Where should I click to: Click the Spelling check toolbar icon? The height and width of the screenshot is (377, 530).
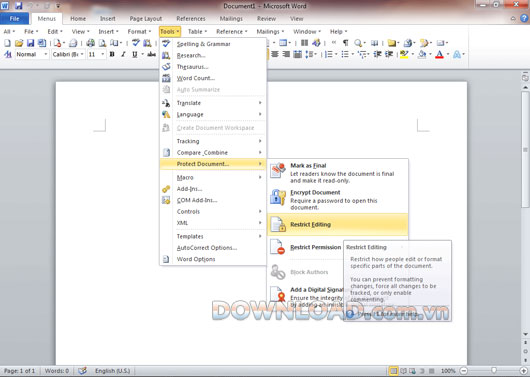pyautogui.click(x=136, y=43)
